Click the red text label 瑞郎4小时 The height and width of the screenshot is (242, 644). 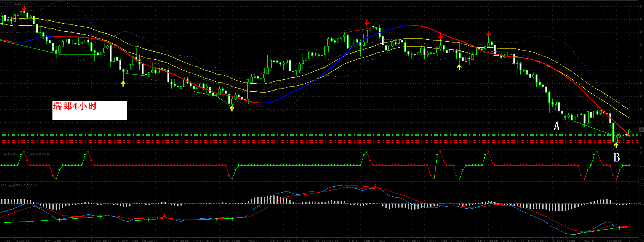point(75,106)
